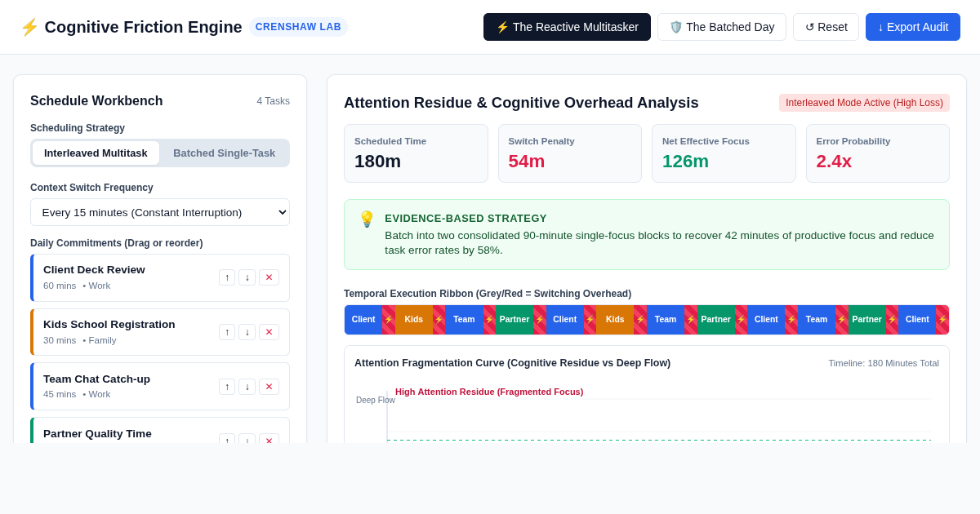Move Client Deck Review up
Viewport: 980px width, 514px height.
[x=227, y=277]
